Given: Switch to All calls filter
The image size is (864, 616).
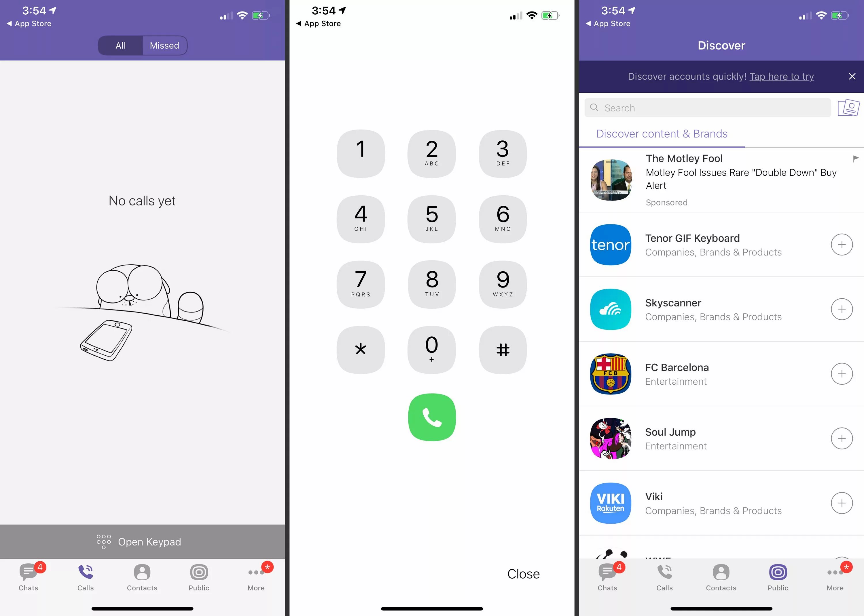Looking at the screenshot, I should [121, 45].
